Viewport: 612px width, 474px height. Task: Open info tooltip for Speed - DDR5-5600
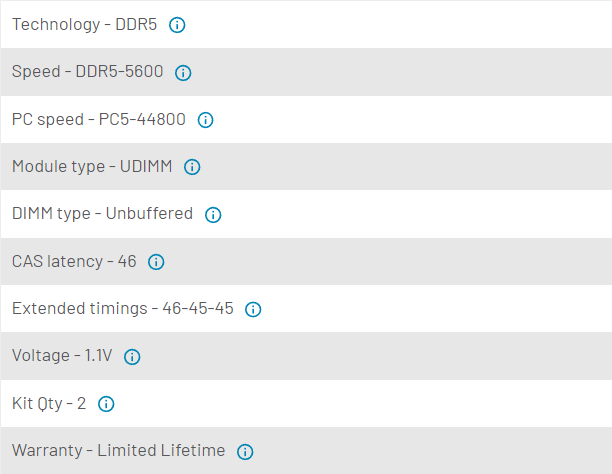[183, 72]
